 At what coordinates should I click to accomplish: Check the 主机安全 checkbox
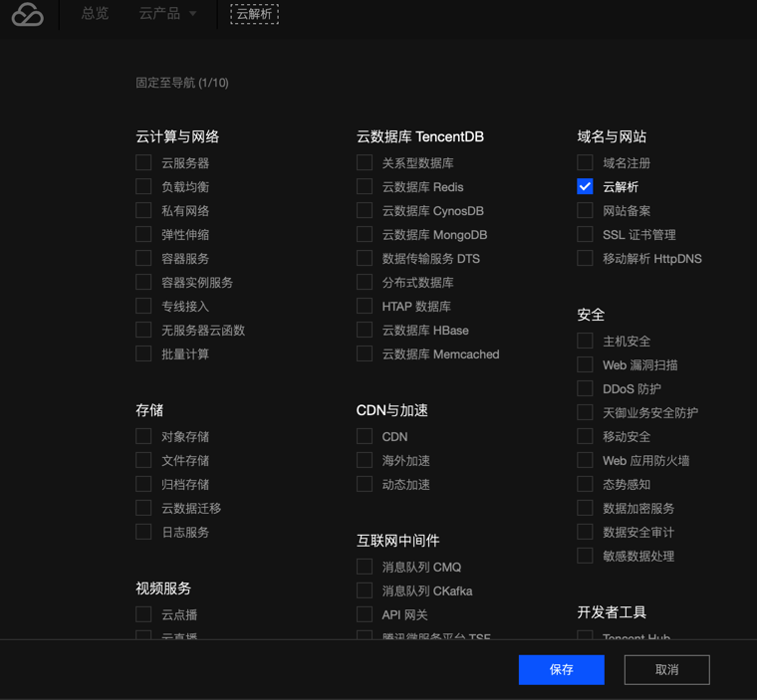pyautogui.click(x=585, y=341)
